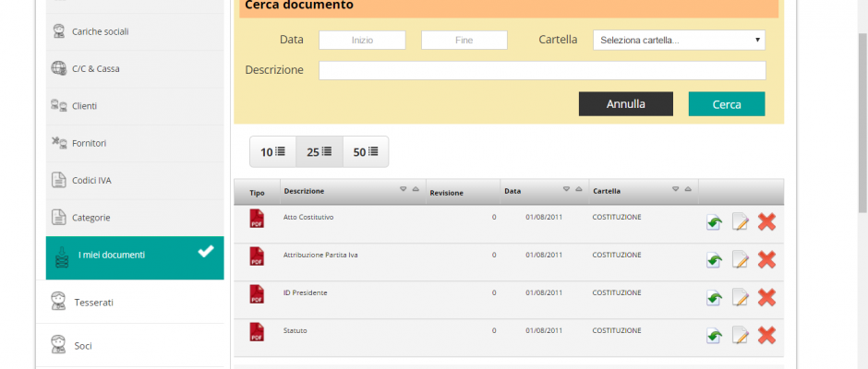Delete the Attribuzione Partita Iva document

click(766, 259)
